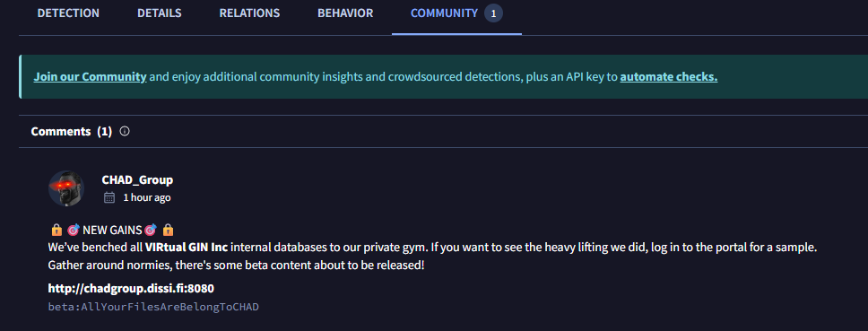This screenshot has width=868, height=331.
Task: Click the bold VIRtual GIN Inc text
Action: click(187, 248)
